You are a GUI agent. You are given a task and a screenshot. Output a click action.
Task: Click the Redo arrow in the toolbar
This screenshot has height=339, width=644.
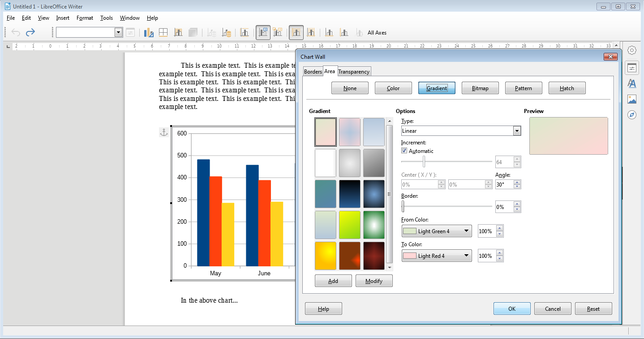tap(30, 32)
